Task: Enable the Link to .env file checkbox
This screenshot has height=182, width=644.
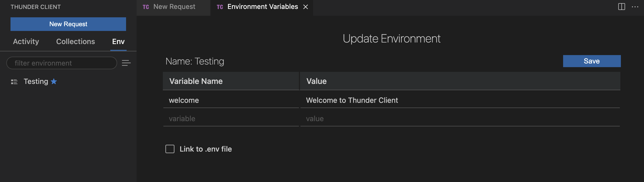Action: click(170, 149)
